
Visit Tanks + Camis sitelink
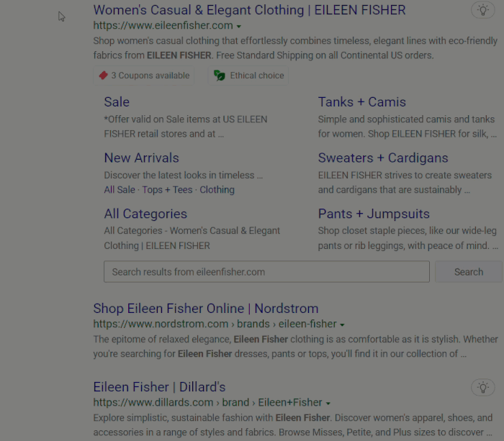(x=361, y=102)
